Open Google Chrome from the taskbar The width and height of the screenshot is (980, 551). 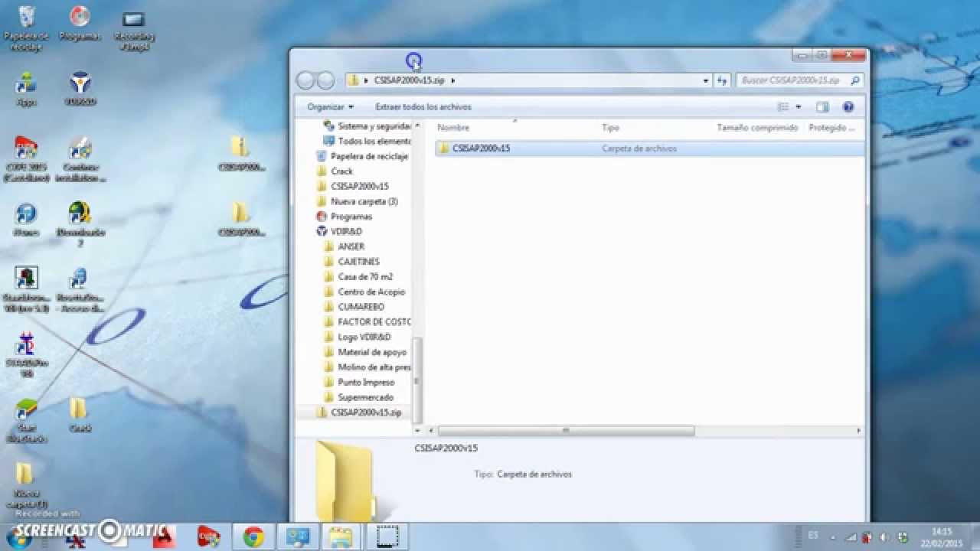(253, 537)
